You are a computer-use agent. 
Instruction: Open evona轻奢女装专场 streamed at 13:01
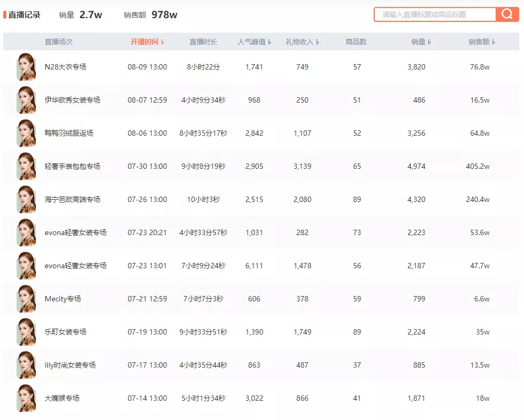(x=75, y=266)
